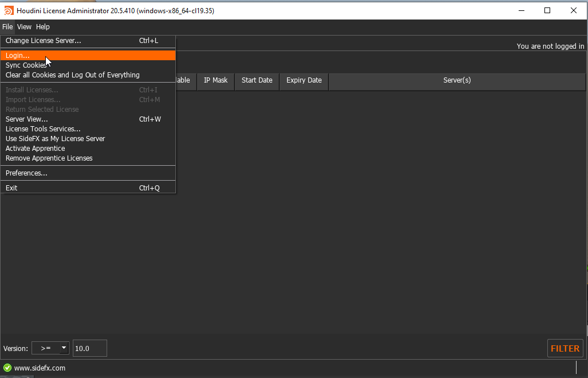Open the Help menu
Screen dimensions: 588x378
(43, 26)
